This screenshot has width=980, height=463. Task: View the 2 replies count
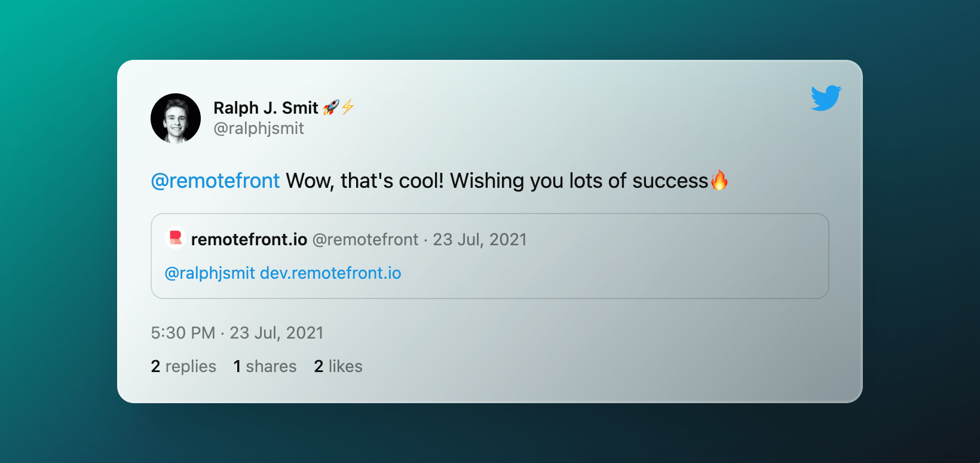pyautogui.click(x=183, y=366)
